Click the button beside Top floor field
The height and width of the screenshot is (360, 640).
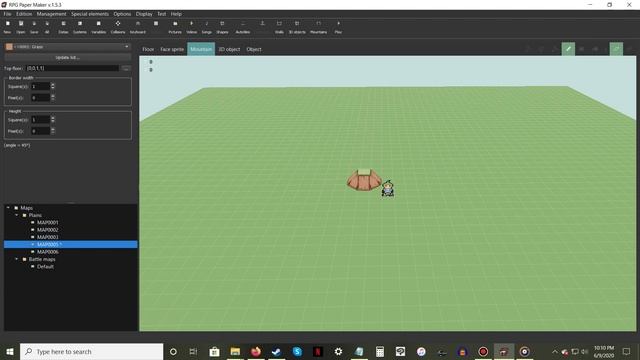pyautogui.click(x=126, y=68)
